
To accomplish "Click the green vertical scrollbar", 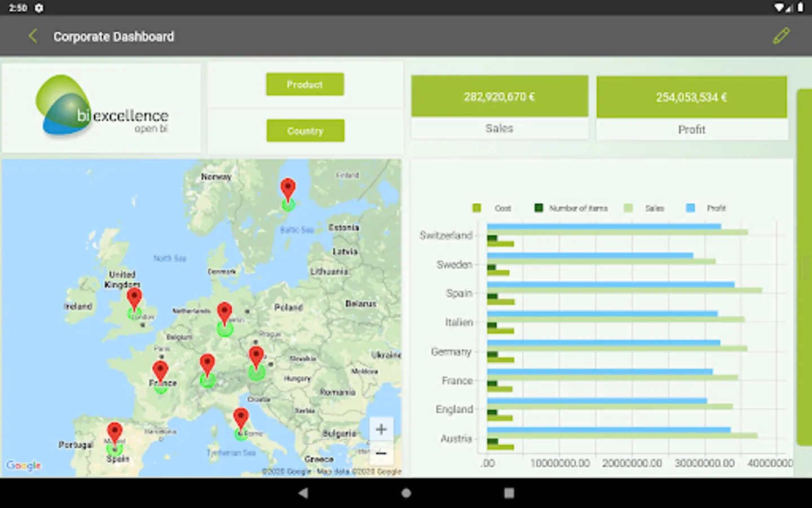I will pos(804,265).
